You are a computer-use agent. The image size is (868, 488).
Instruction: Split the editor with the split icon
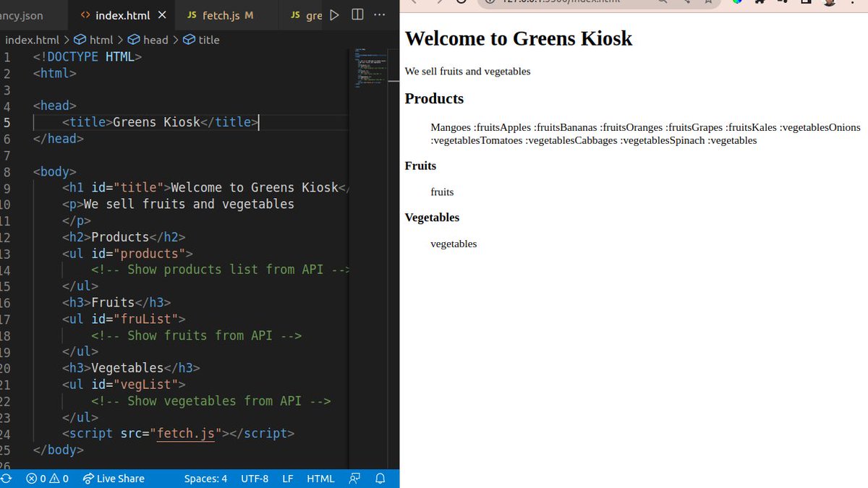coord(357,14)
